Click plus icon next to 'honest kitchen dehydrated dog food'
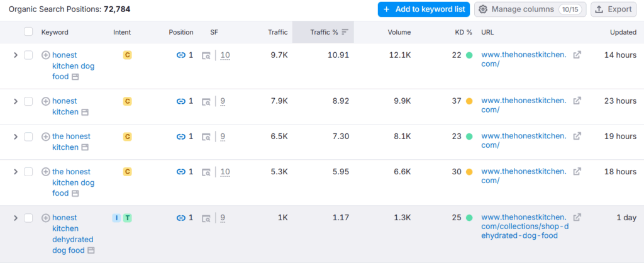Screen dimensions: 644x263 click(46, 218)
